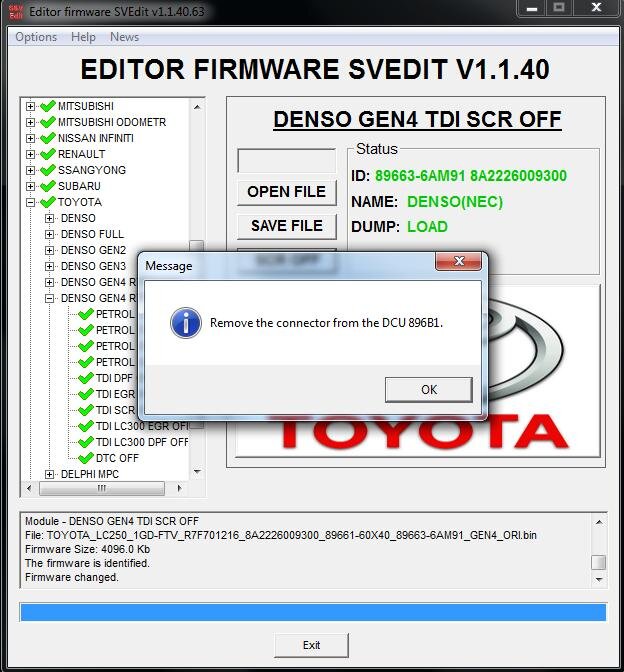Select the TDI LC300 DPF OFF item
The image size is (624, 672).
point(142,442)
